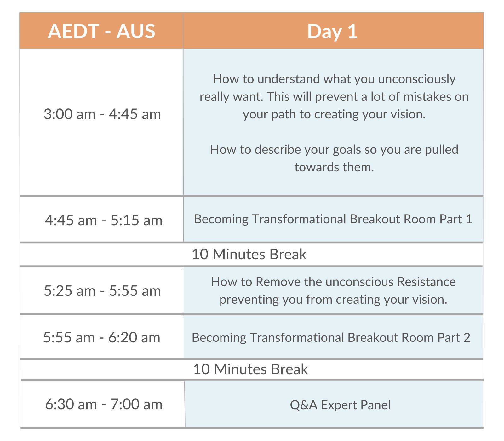The height and width of the screenshot is (441, 504).
Task: Click Becoming Transformational Breakout Room Part 2
Action: [331, 337]
